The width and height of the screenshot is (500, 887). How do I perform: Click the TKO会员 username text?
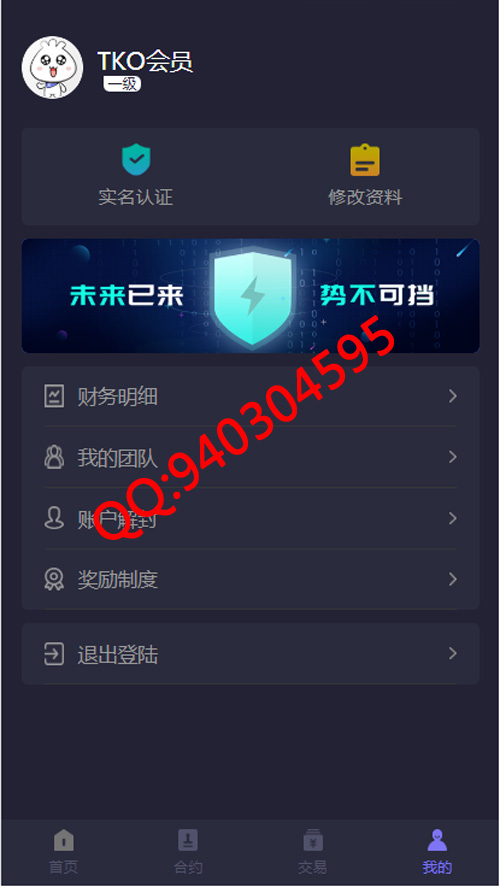click(x=145, y=62)
